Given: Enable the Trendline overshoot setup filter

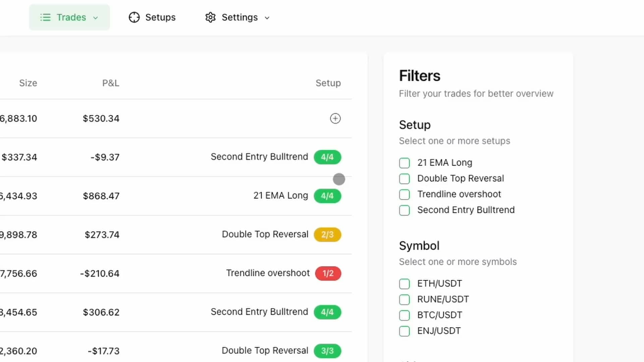Looking at the screenshot, I should click(x=405, y=194).
